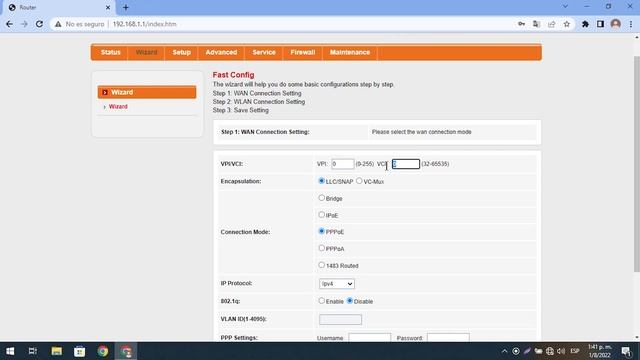Click the PPP Password field
This screenshot has height=360, width=640.
448,338
